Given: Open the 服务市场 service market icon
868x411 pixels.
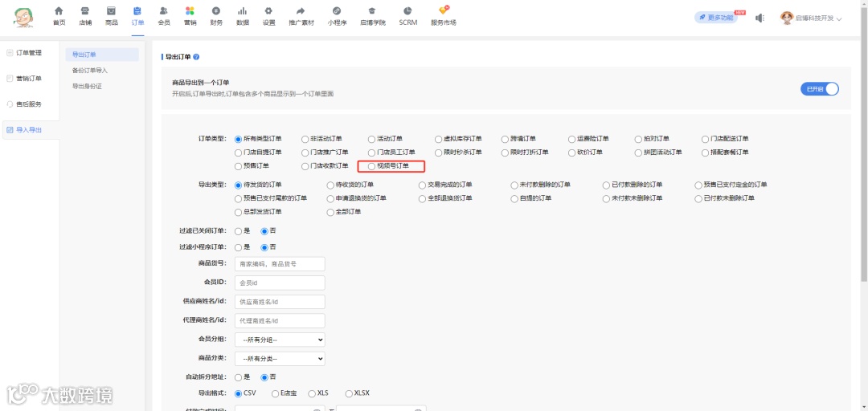Looking at the screenshot, I should 444,10.
